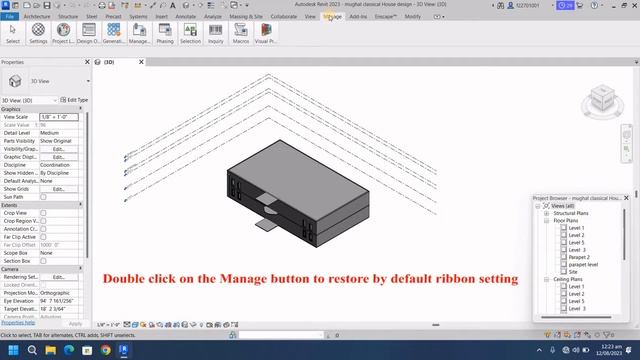Open Properties help link
The height and width of the screenshot is (360, 640).
click(18, 323)
